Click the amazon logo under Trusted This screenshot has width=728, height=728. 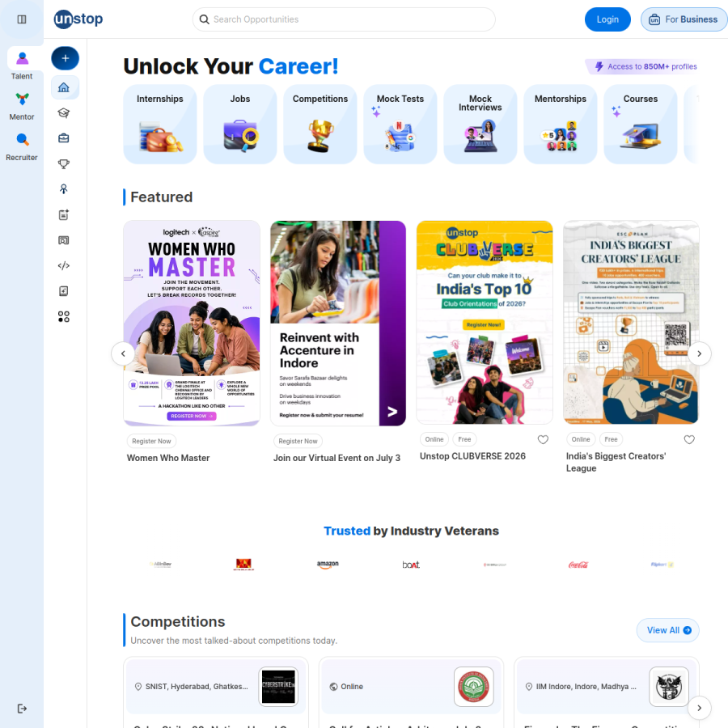[x=328, y=565]
